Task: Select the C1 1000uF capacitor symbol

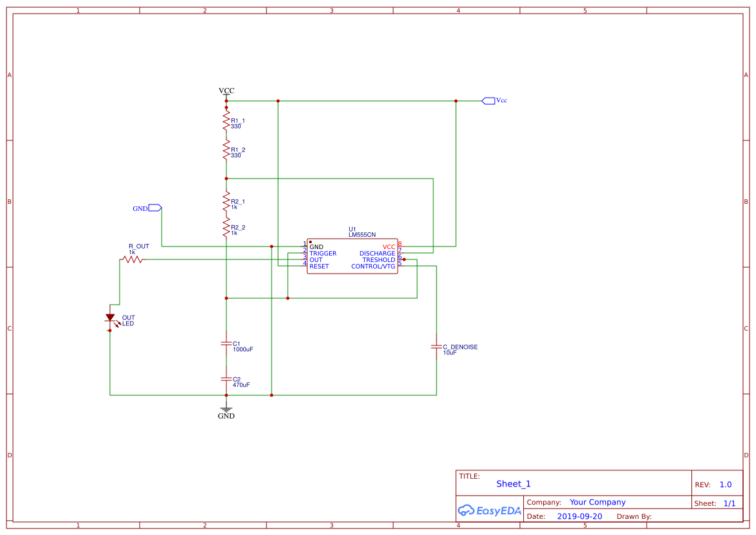Action: tap(226, 344)
